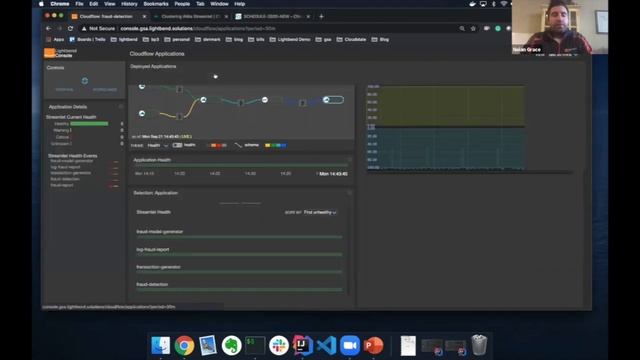
Task: Click the upper-left ingress node in the graph
Action: [x=142, y=87]
